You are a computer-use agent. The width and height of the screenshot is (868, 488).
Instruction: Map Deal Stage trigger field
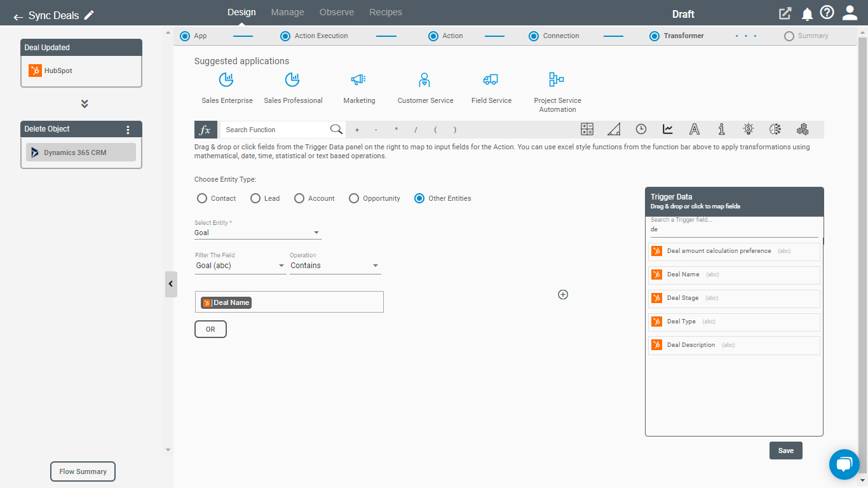(734, 299)
